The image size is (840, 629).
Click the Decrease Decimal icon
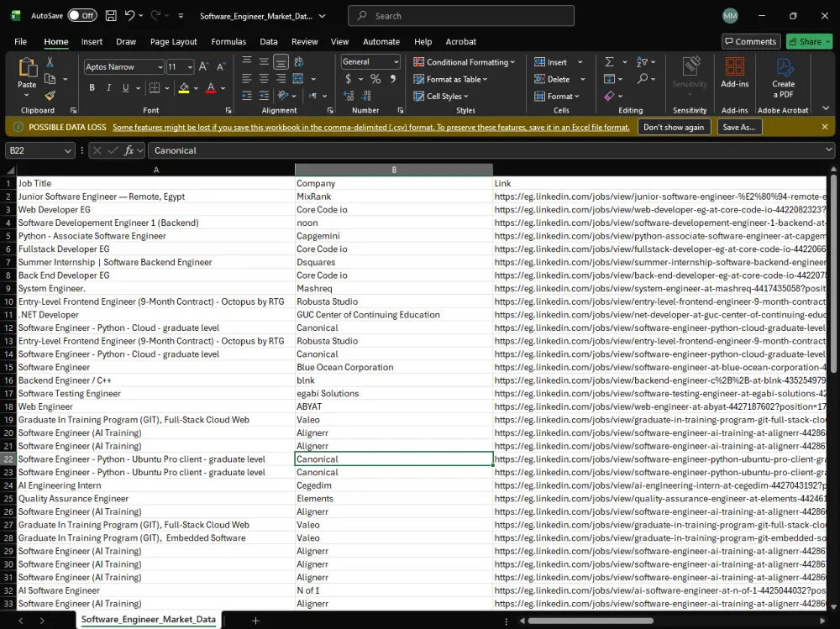click(x=366, y=96)
